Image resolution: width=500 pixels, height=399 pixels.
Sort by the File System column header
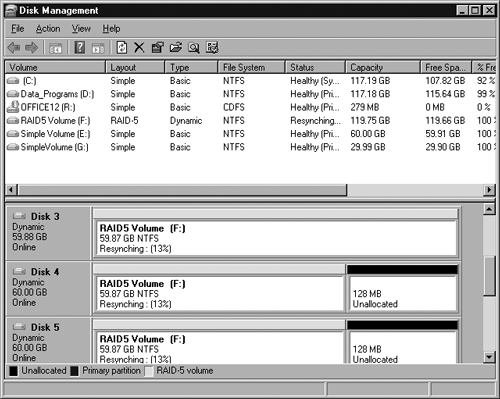(252, 67)
